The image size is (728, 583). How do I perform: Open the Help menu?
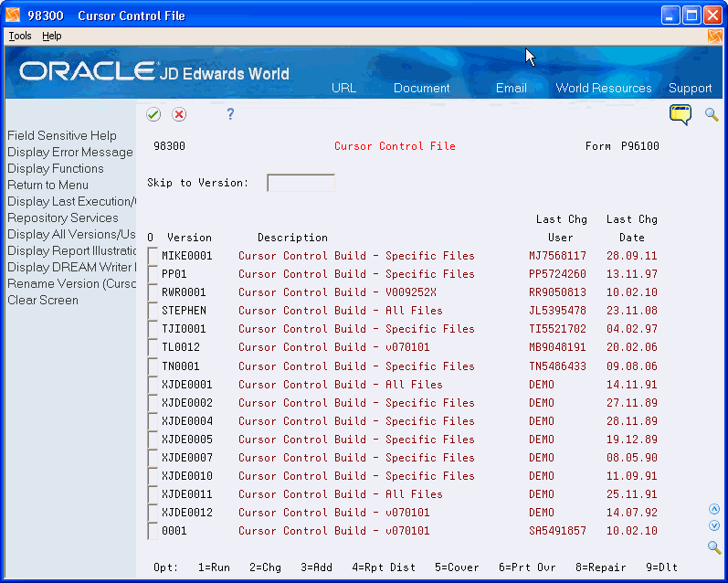coord(51,36)
